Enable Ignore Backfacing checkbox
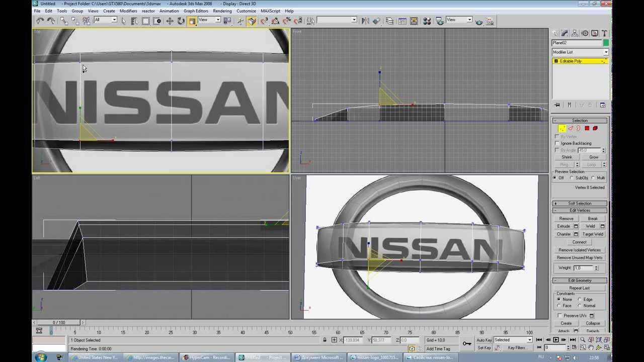Image resolution: width=644 pixels, height=362 pixels. pos(557,143)
